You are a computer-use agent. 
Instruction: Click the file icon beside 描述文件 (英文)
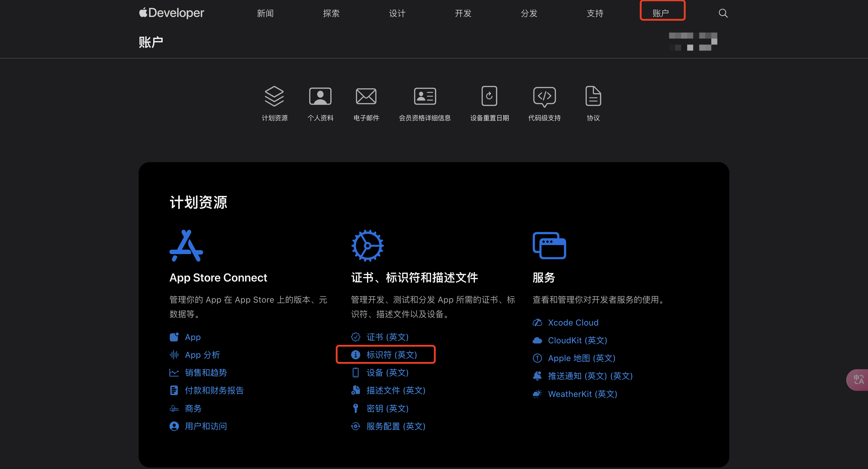[356, 391]
